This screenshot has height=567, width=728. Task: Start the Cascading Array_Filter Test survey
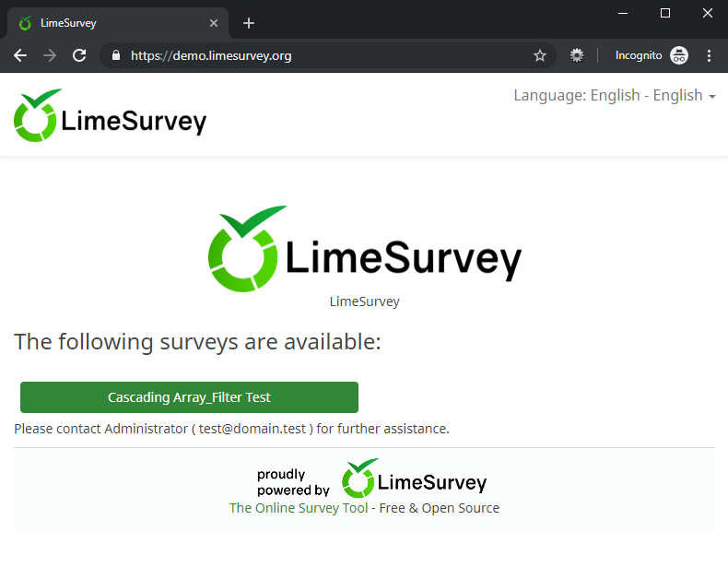point(189,397)
